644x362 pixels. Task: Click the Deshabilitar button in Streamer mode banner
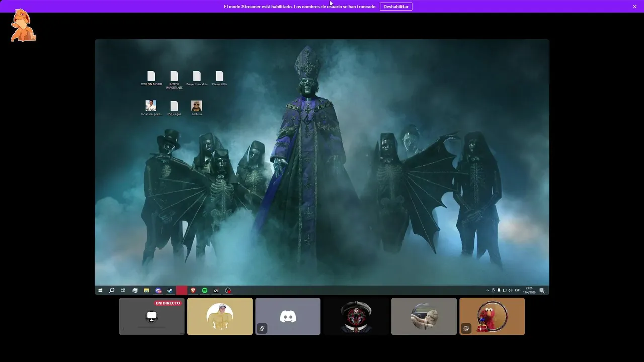396,7
